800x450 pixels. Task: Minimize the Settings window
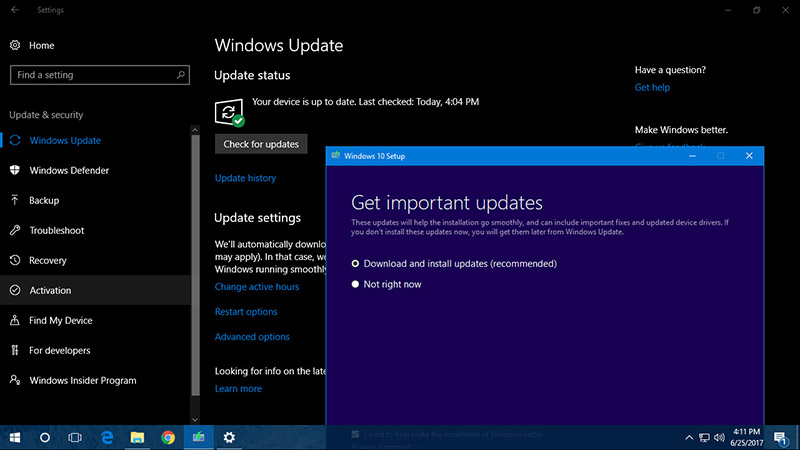coord(728,10)
